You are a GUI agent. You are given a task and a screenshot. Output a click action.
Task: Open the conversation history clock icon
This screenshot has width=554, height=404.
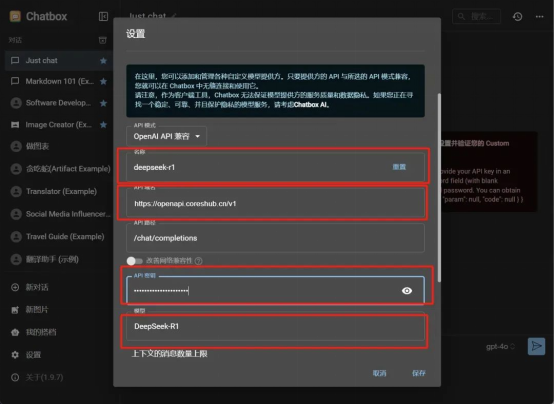click(517, 17)
